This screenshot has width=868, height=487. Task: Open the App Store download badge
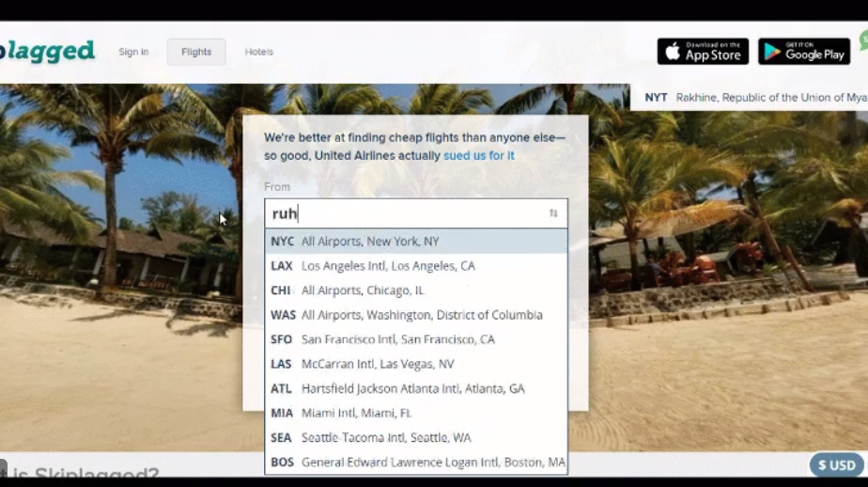(x=703, y=52)
